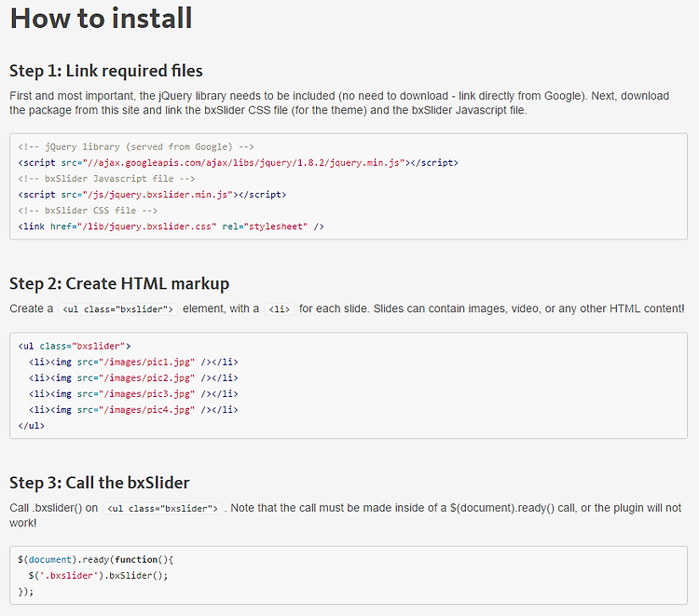
Task: Click the inline ul code snippet in Step 2 paragraph
Action: [118, 308]
